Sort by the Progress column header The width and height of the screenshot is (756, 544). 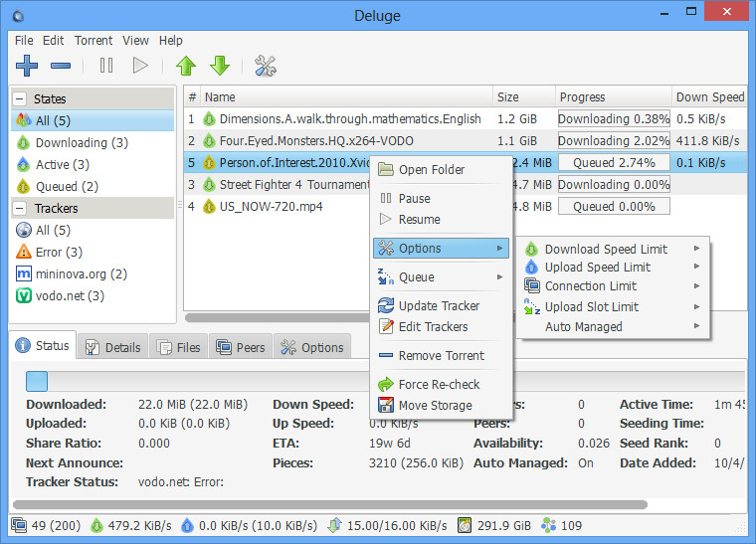pos(614,97)
